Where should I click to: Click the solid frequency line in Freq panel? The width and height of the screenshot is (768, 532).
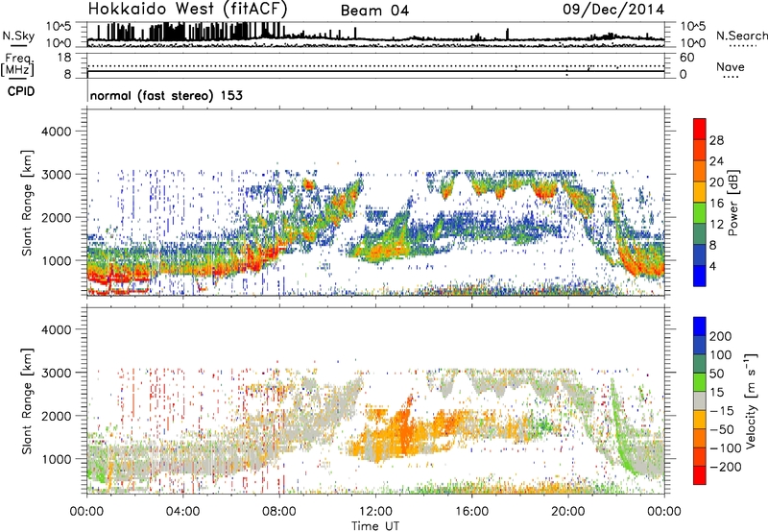click(375, 71)
